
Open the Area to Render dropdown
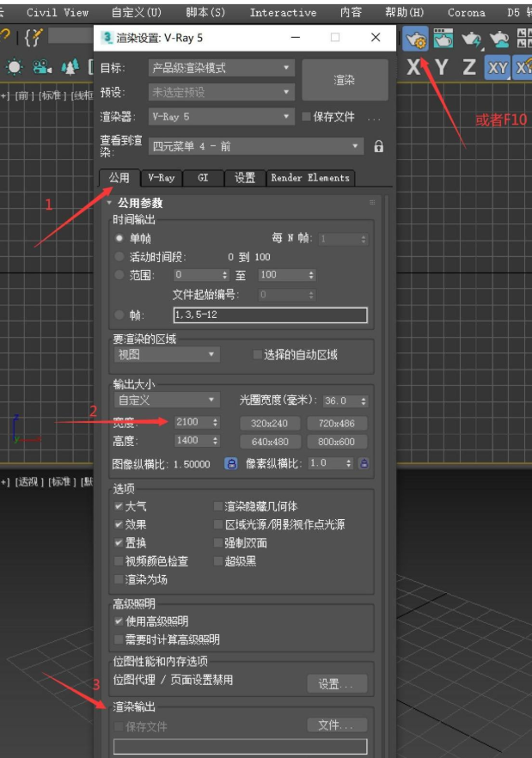[x=167, y=354]
